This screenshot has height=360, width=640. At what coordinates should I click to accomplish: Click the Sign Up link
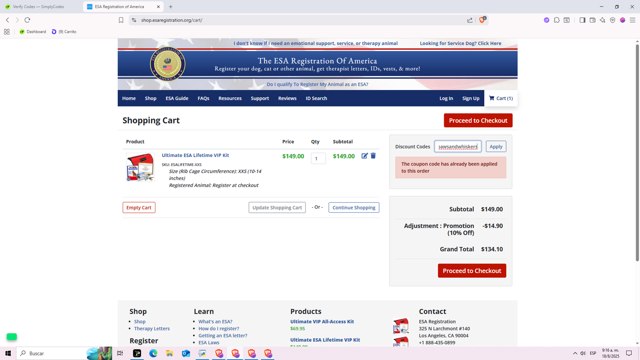[471, 98]
